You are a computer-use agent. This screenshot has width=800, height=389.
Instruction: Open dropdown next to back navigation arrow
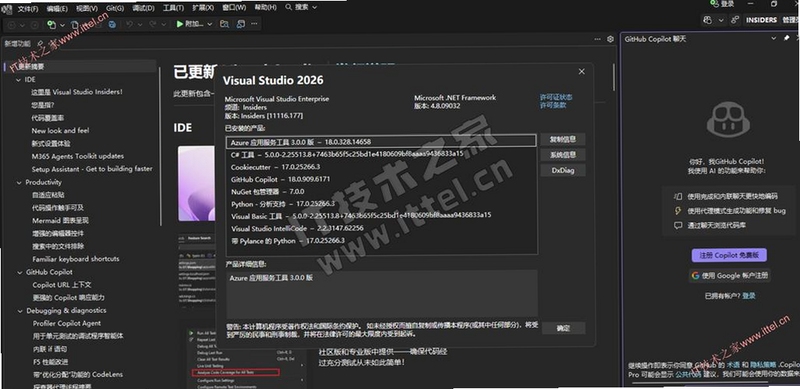(22, 25)
